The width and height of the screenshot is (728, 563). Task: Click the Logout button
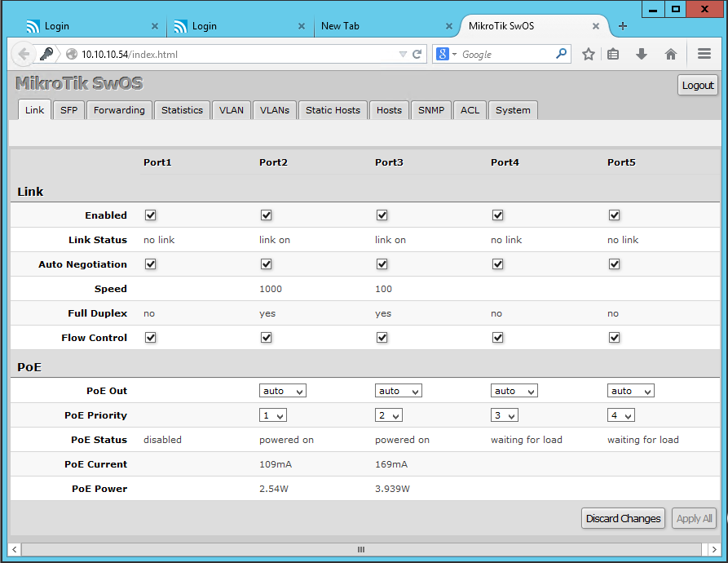697,86
